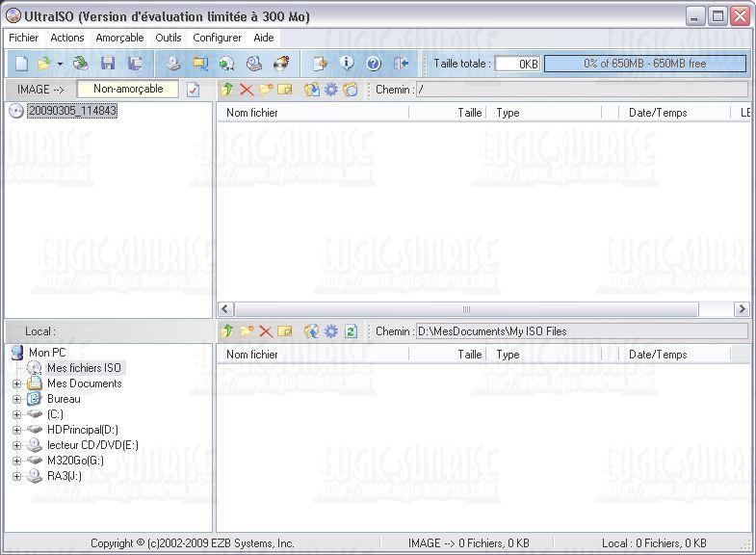Open the Fichier menu
The image size is (756, 555).
(x=24, y=38)
